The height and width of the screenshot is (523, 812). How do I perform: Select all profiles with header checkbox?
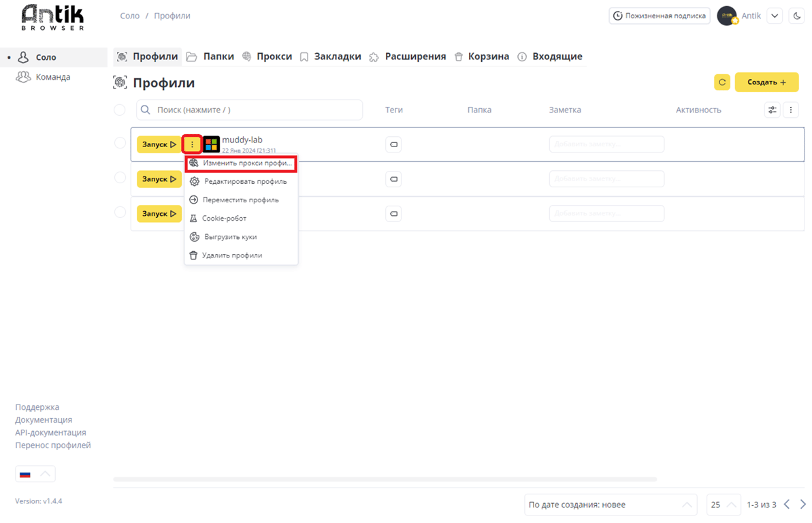(120, 110)
